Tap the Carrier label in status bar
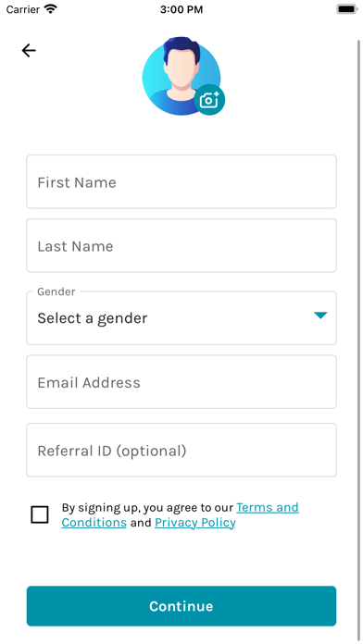This screenshot has width=363, height=644. click(x=22, y=9)
